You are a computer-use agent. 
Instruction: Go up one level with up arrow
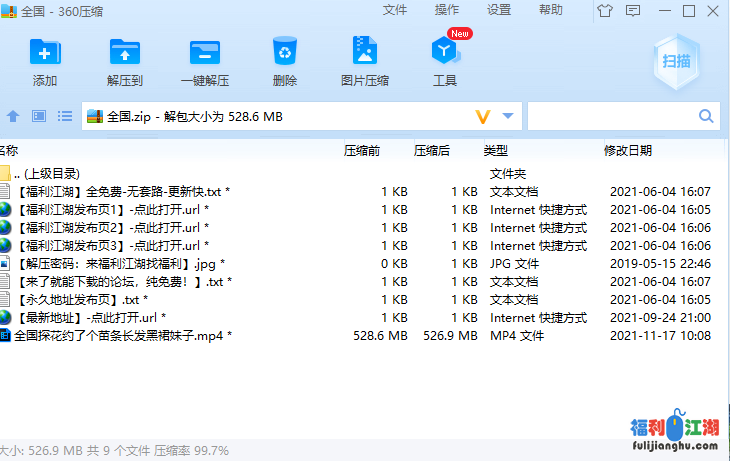(14, 117)
